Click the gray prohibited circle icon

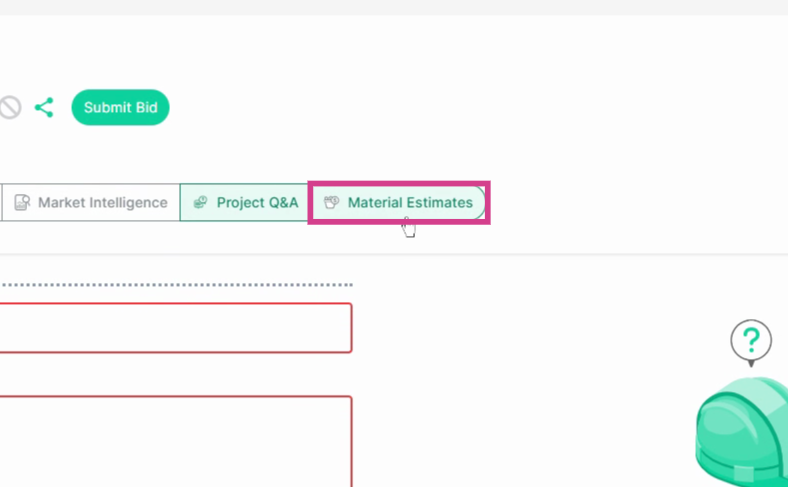point(9,108)
